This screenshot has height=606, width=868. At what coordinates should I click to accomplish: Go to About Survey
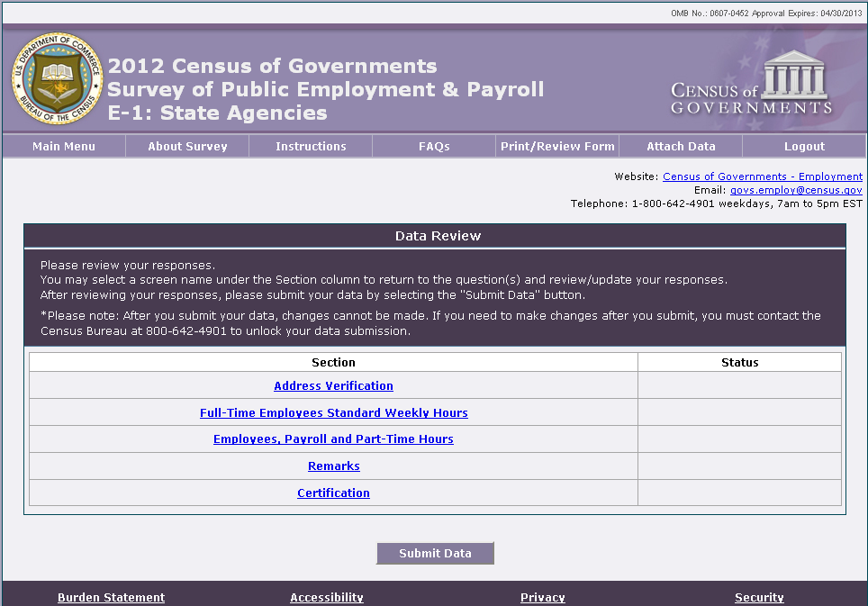[x=187, y=146]
